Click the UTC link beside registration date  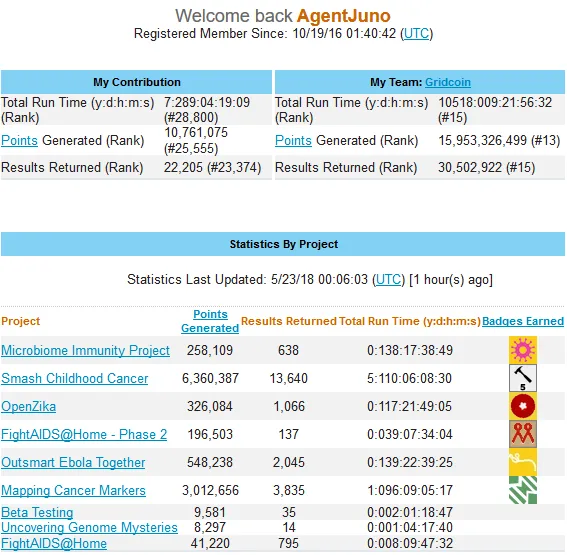416,34
